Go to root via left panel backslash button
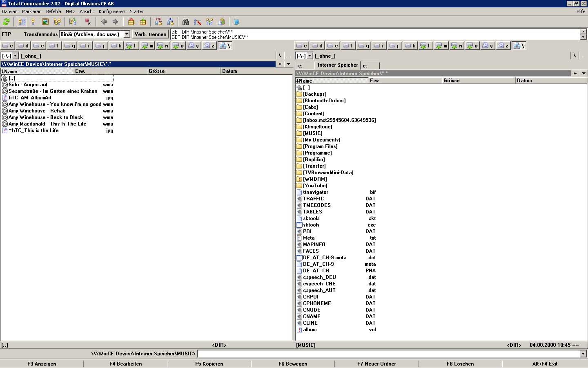588x368 pixels. click(280, 56)
